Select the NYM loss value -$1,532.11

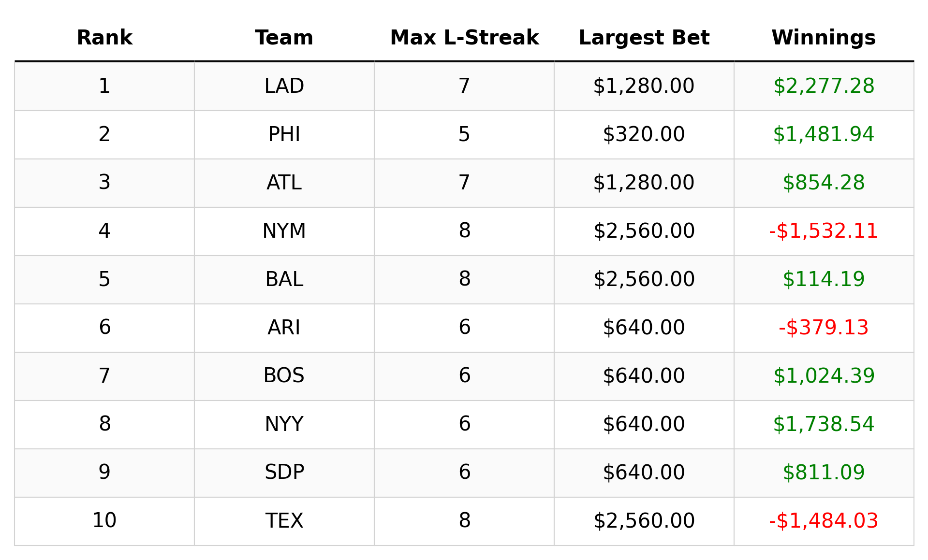[824, 231]
